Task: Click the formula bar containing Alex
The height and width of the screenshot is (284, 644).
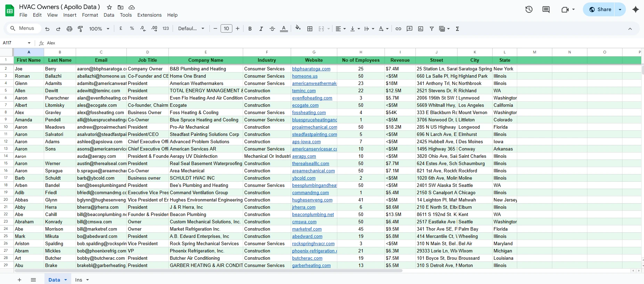Action: pos(344,43)
